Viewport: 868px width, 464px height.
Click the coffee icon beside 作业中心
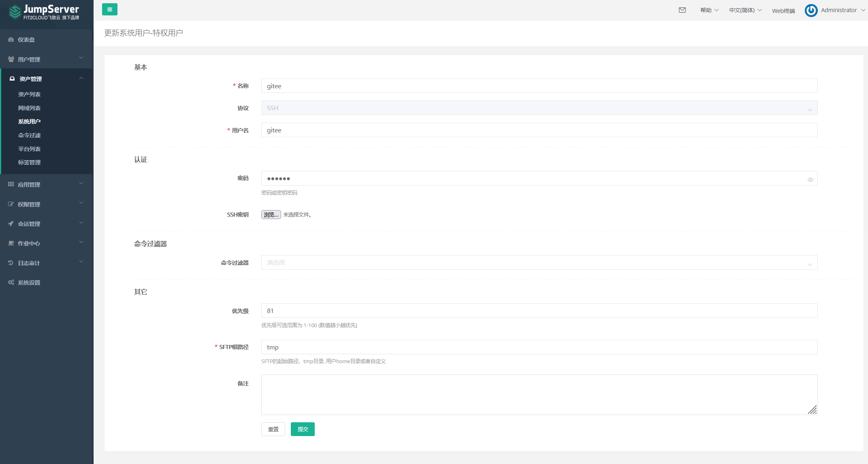click(11, 243)
